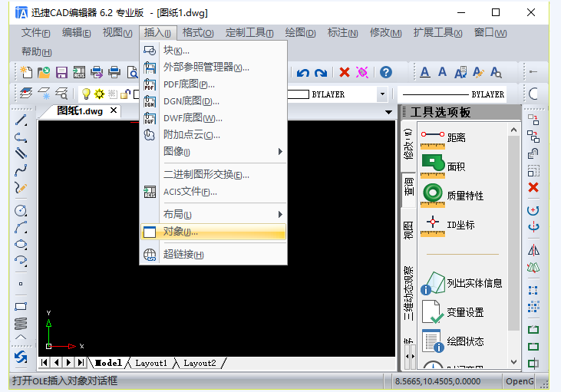Screen dimensions: 561x392
Task: Open the 格式(O) menu
Action: pos(198,33)
